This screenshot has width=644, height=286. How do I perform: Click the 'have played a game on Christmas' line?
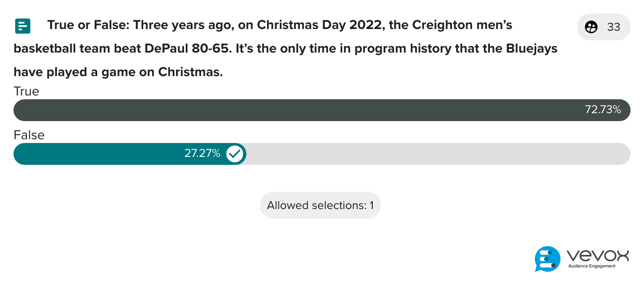click(x=118, y=72)
